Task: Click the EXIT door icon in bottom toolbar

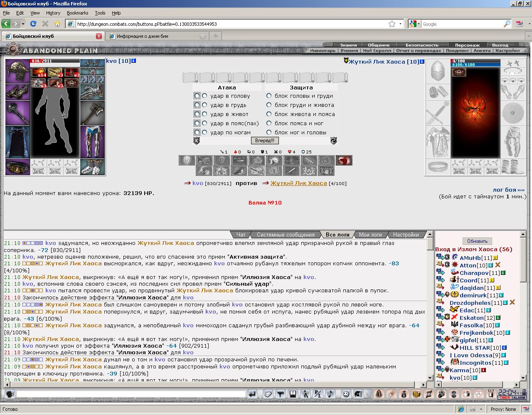Action: 491,393
